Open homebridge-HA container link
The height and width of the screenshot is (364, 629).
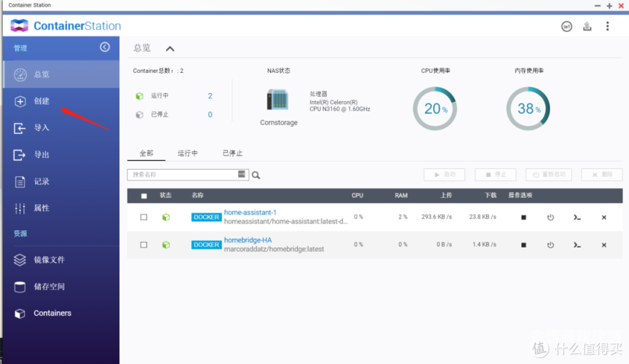248,240
